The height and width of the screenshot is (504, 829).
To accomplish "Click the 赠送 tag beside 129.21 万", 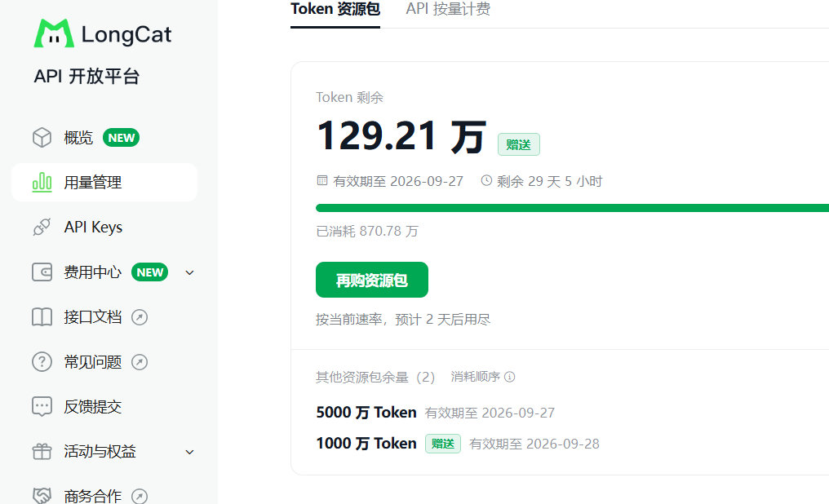I will tap(519, 144).
